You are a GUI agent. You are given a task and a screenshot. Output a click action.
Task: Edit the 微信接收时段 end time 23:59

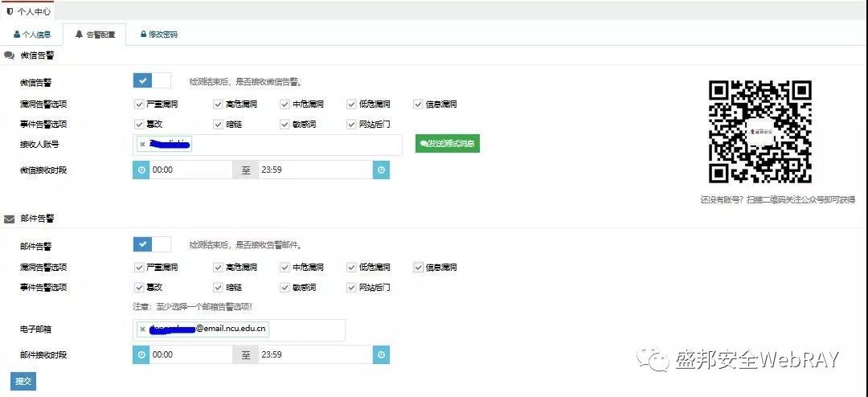tap(316, 170)
